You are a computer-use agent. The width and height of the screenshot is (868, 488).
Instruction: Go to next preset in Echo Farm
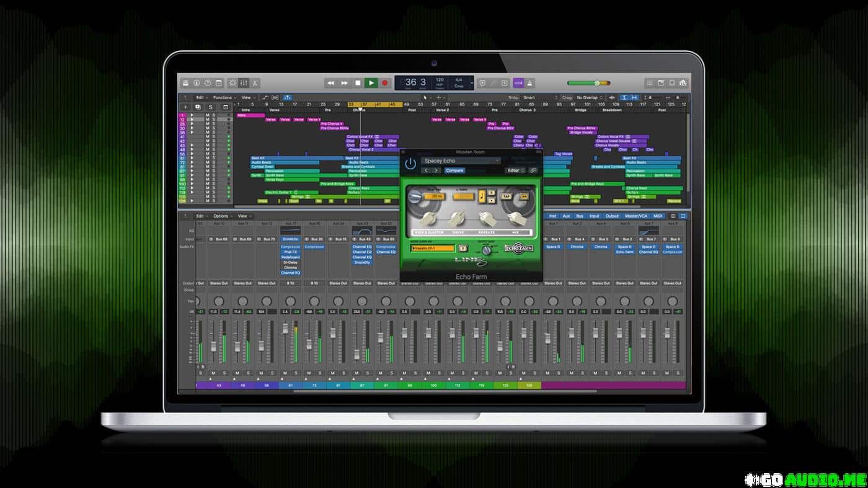(x=436, y=171)
